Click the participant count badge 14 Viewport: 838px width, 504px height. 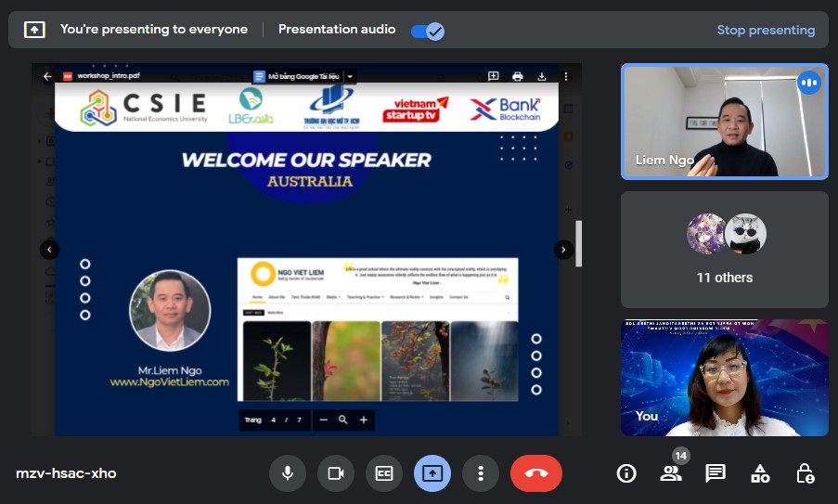680,456
